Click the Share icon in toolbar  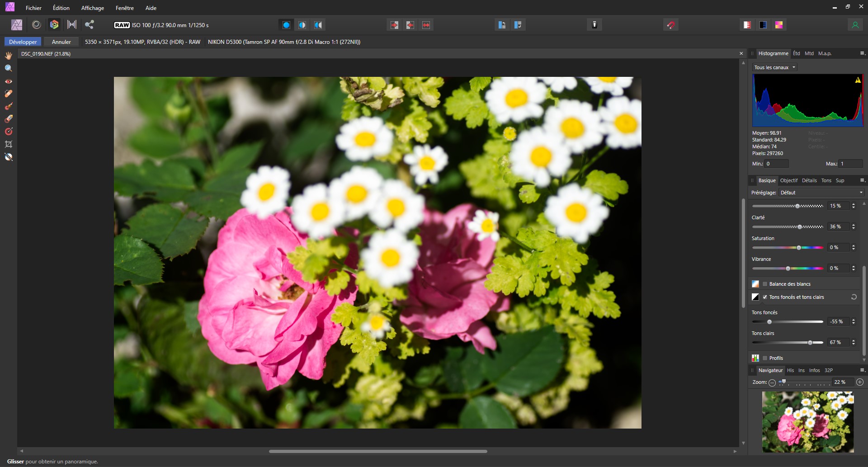[90, 25]
